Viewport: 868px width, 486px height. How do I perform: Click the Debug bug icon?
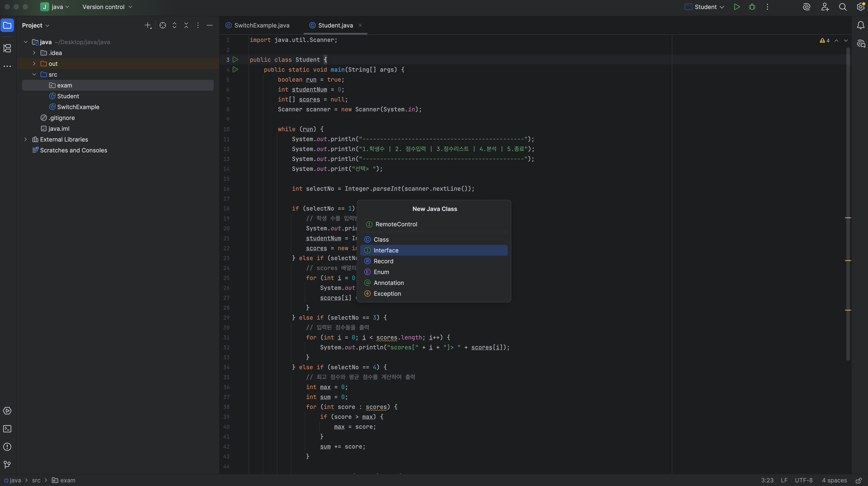752,7
